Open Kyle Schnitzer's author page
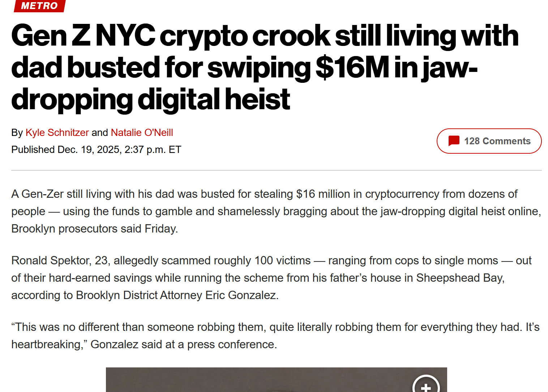The height and width of the screenshot is (392, 548). pos(57,132)
